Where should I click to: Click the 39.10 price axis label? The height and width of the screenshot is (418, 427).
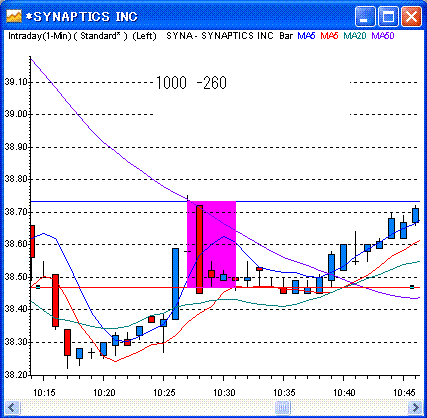point(16,82)
